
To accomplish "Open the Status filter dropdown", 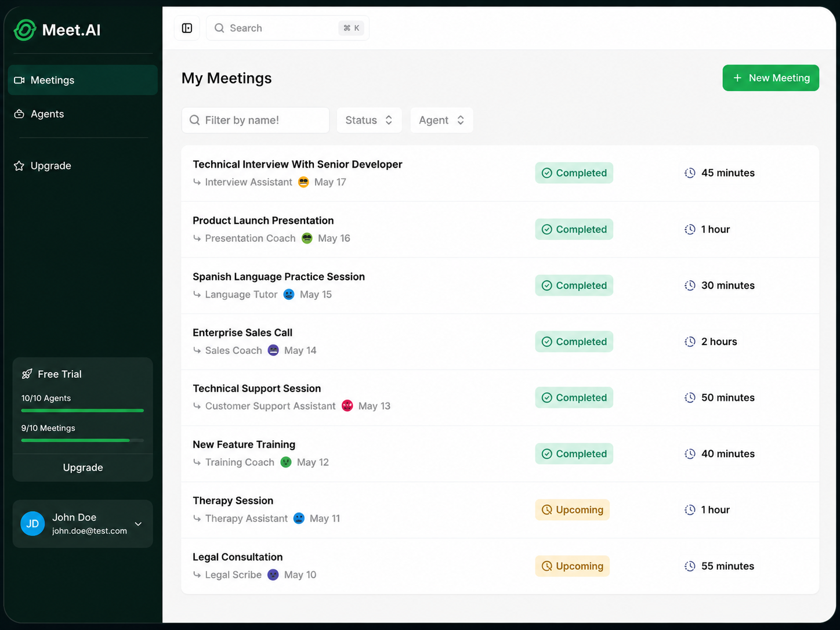I will [x=369, y=120].
